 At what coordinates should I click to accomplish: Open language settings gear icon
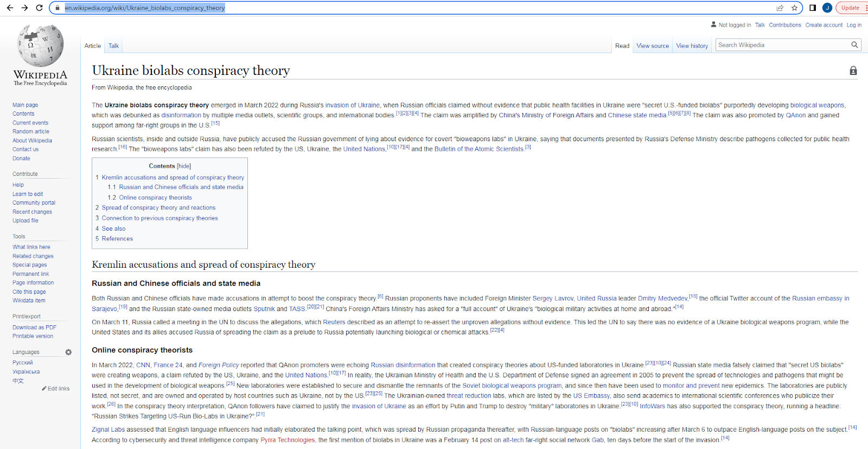pos(68,352)
